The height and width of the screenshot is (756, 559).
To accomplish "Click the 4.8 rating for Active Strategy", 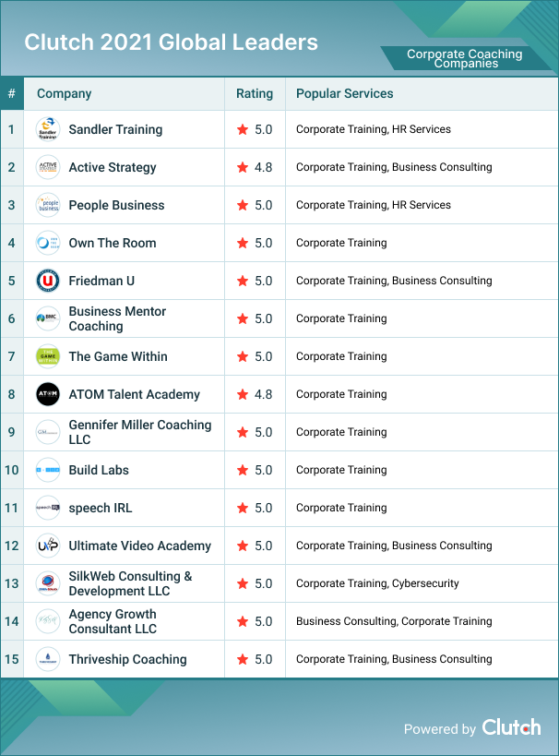I will 263,167.
